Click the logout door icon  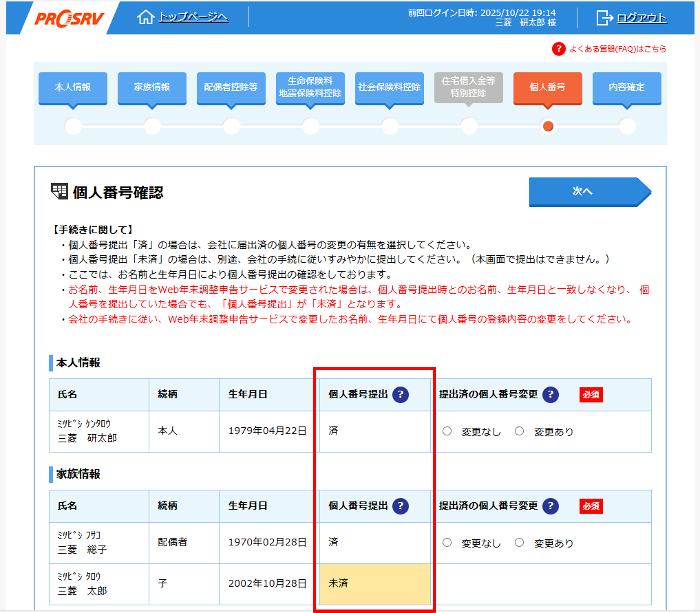click(604, 18)
